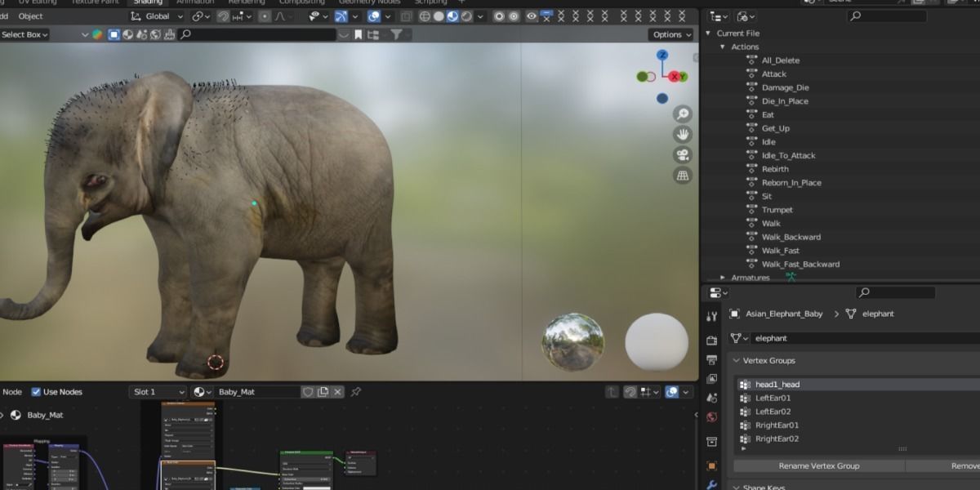Click the Rename Vertex Group button
The width and height of the screenshot is (980, 490).
(819, 465)
